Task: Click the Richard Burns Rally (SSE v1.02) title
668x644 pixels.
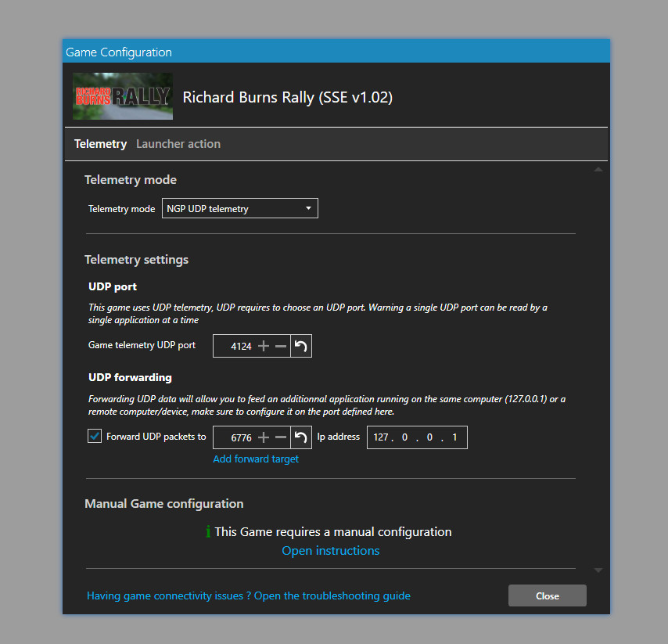Action: coord(288,98)
